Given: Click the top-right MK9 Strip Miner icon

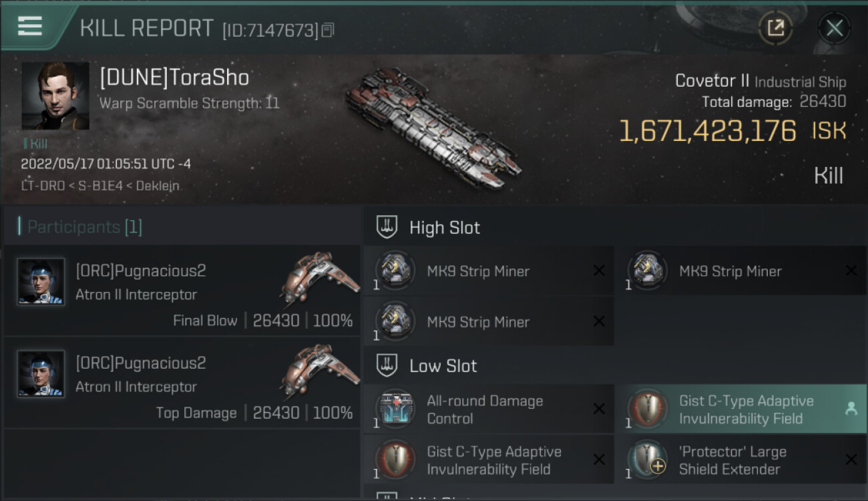Looking at the screenshot, I should tap(647, 271).
